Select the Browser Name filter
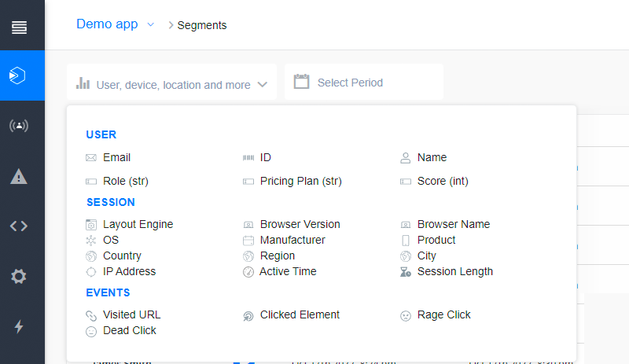The height and width of the screenshot is (364, 629). coord(453,224)
